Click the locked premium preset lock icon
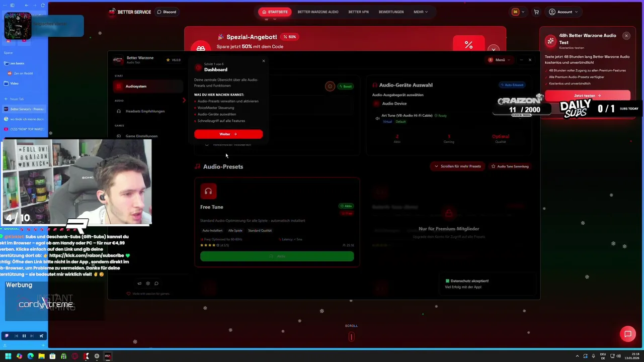This screenshot has height=362, width=644. point(449,213)
